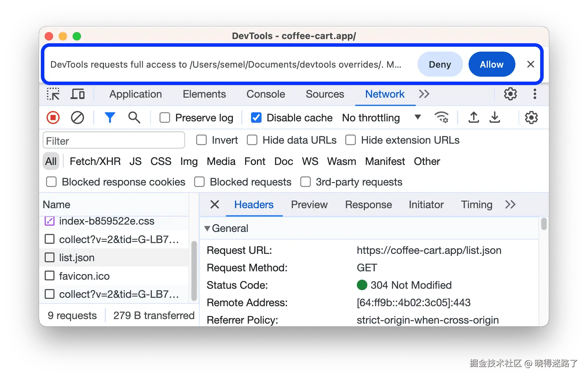Collapse the General section
588x378 pixels.
tap(207, 228)
